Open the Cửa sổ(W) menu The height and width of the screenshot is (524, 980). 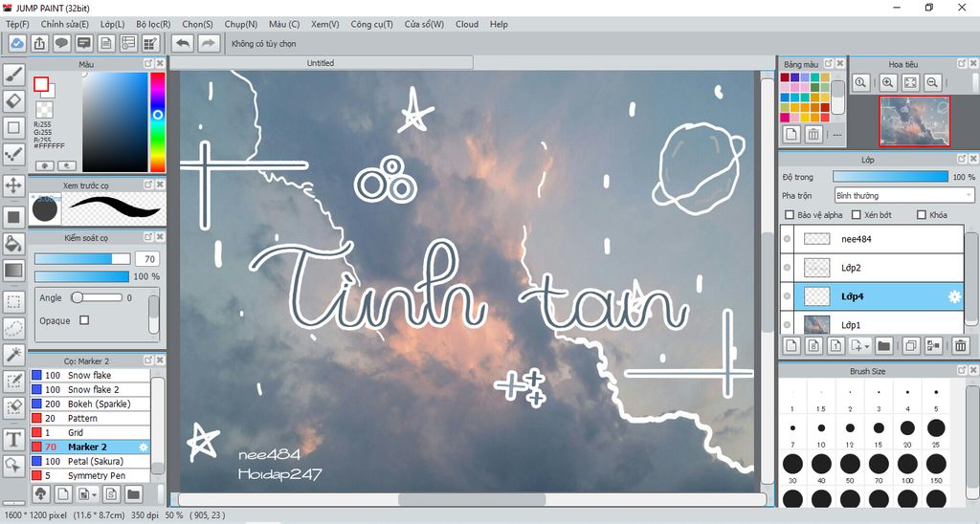point(424,24)
